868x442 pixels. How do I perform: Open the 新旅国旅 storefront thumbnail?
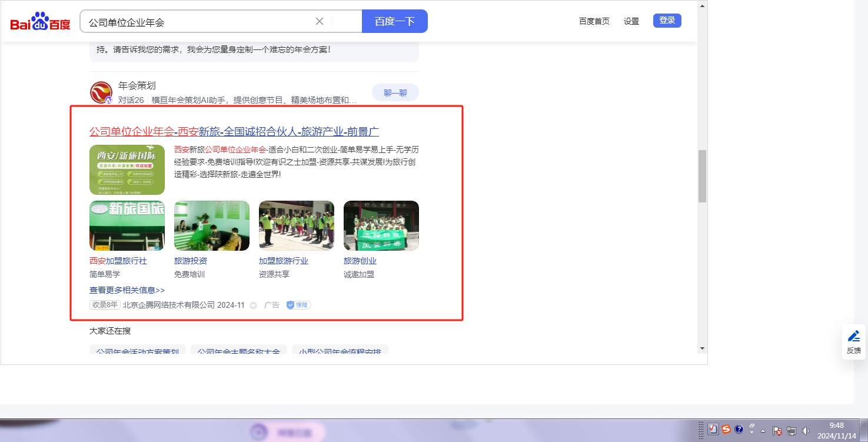127,225
